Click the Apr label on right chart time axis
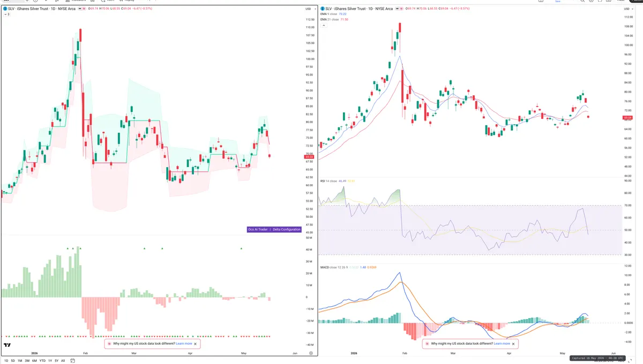 (509, 354)
